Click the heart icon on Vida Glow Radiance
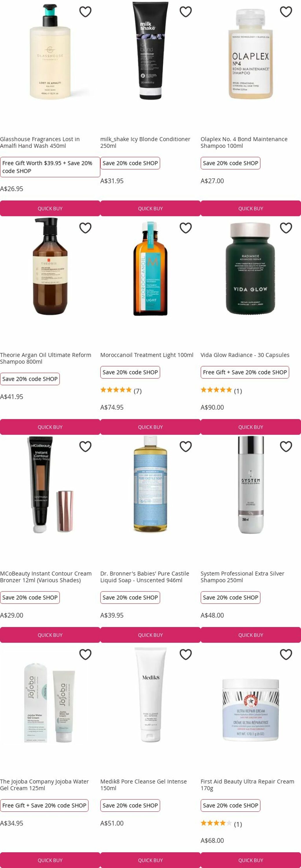Viewport: 301px width, 868px height. (x=286, y=228)
